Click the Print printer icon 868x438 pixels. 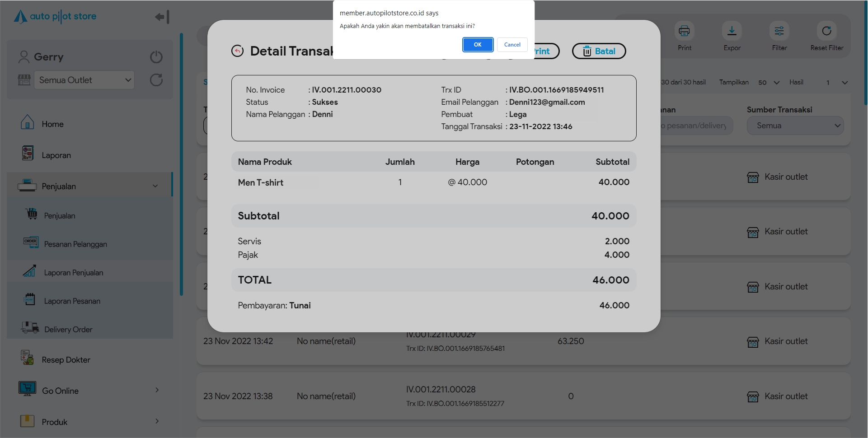pyautogui.click(x=684, y=31)
